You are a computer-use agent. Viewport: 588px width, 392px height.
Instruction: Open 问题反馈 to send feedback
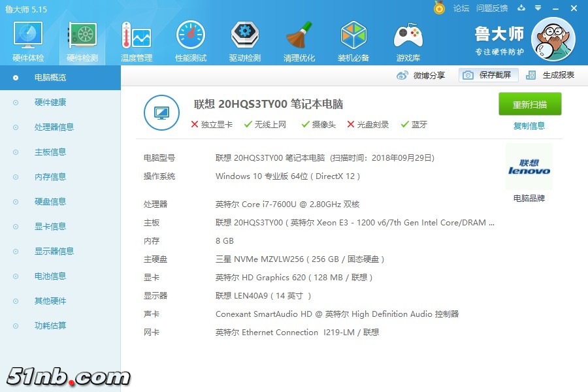click(x=491, y=8)
